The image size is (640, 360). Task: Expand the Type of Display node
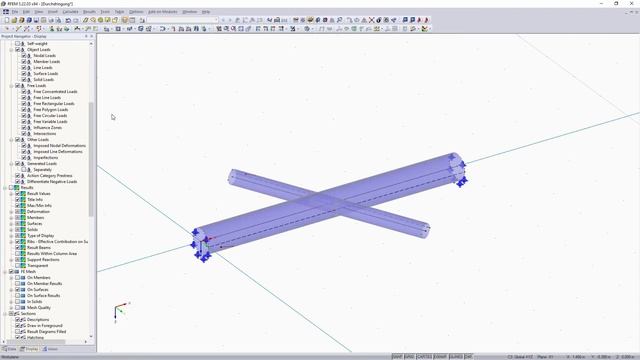11,236
